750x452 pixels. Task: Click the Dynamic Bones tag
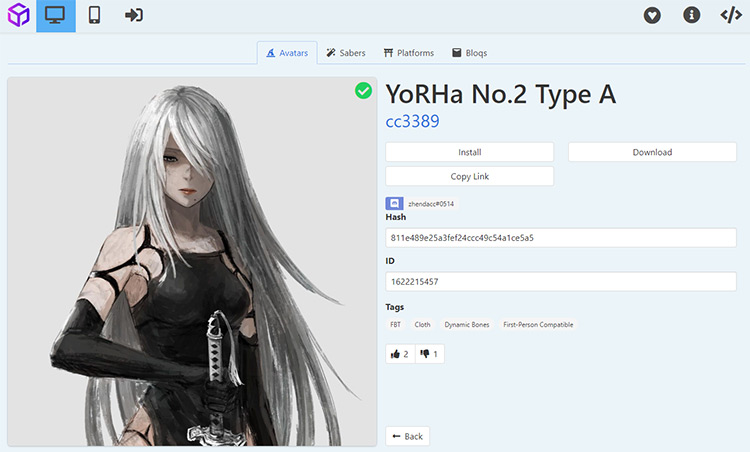pos(467,325)
